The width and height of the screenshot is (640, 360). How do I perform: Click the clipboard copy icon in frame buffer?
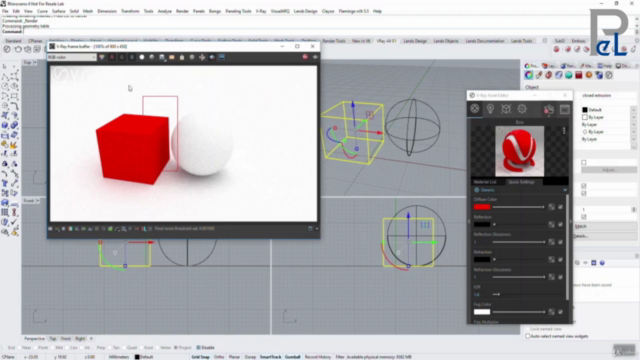click(182, 57)
